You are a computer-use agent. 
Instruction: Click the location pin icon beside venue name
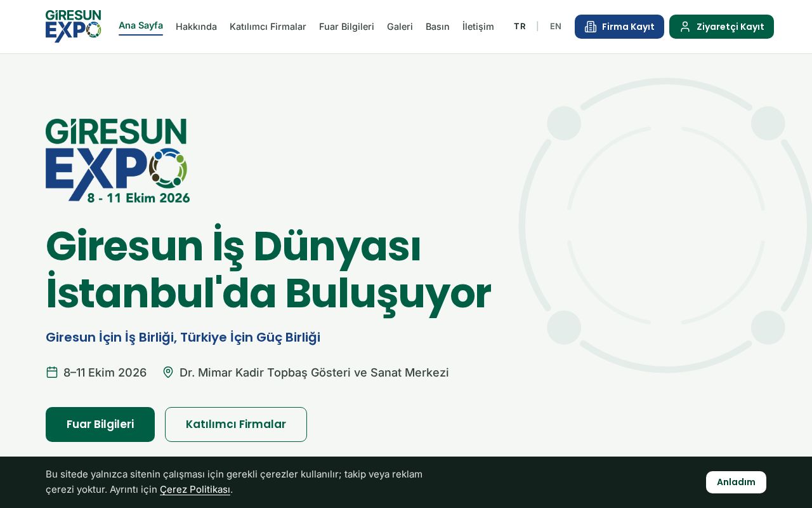[x=168, y=372]
